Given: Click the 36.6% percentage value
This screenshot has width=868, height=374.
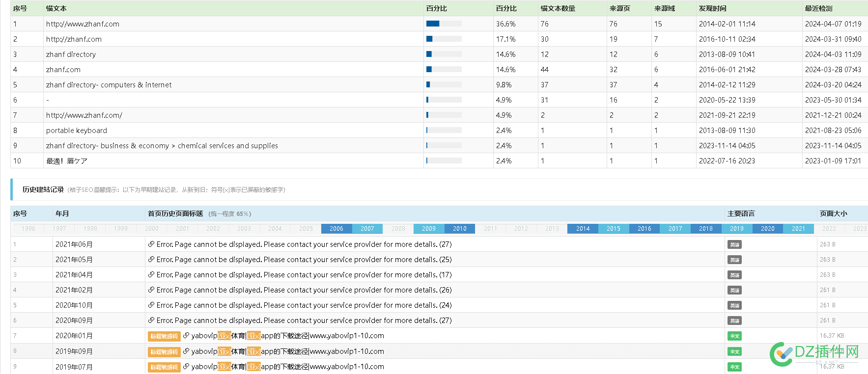Looking at the screenshot, I should 506,24.
